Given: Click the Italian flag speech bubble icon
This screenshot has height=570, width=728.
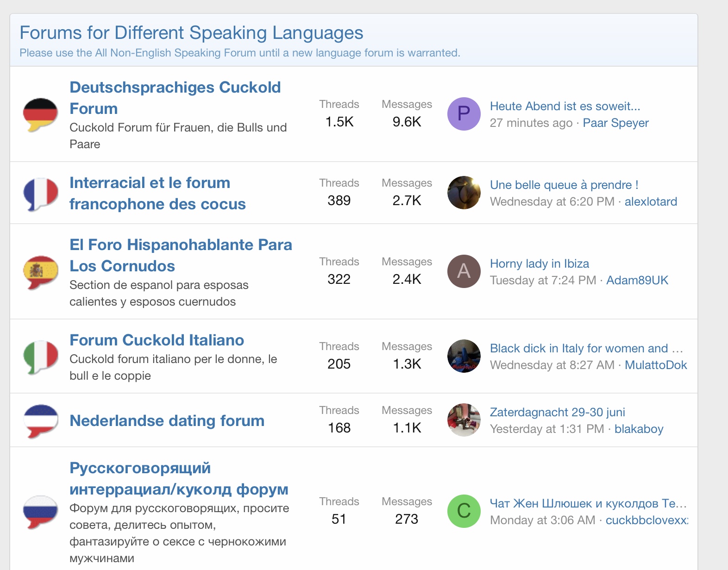Looking at the screenshot, I should [40, 357].
